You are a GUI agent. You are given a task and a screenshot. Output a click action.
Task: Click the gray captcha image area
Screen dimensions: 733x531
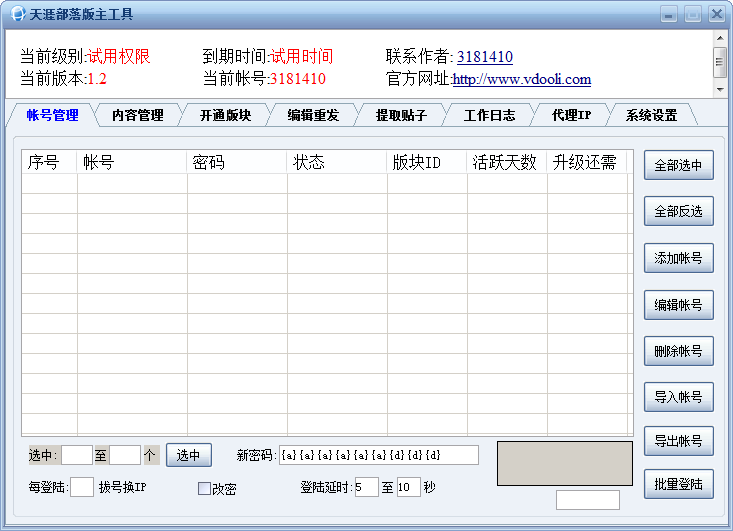pyautogui.click(x=565, y=464)
